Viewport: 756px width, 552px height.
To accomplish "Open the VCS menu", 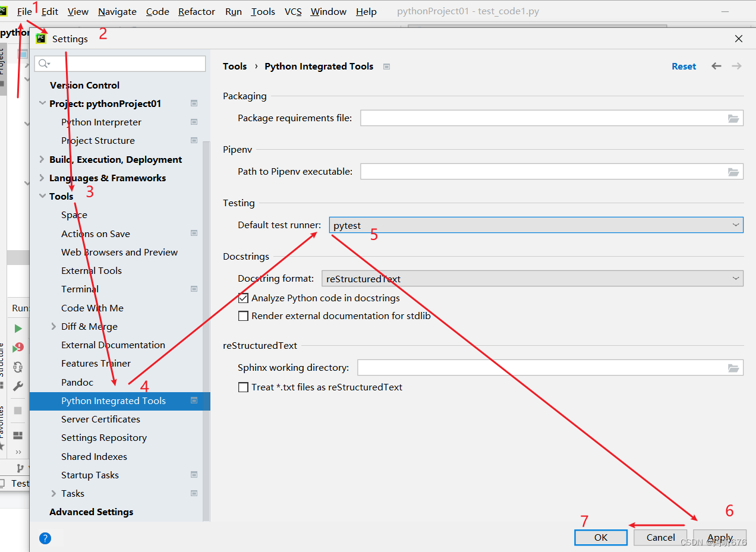I will pyautogui.click(x=293, y=12).
